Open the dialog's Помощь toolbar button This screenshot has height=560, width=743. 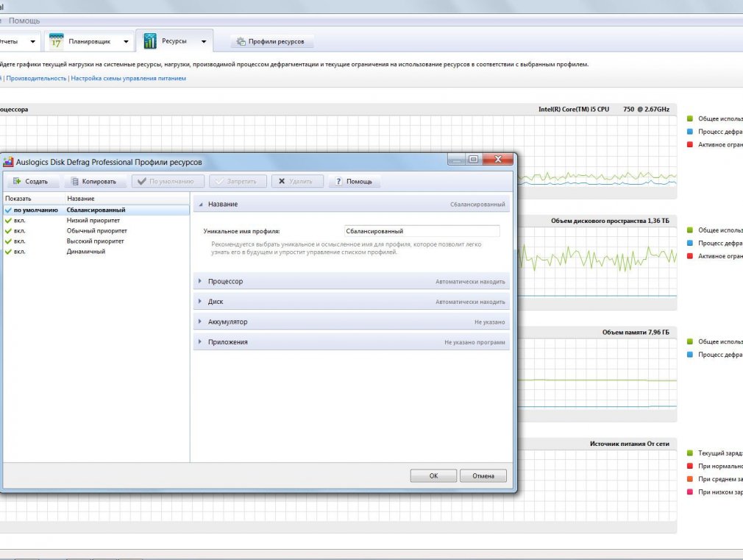tap(354, 181)
